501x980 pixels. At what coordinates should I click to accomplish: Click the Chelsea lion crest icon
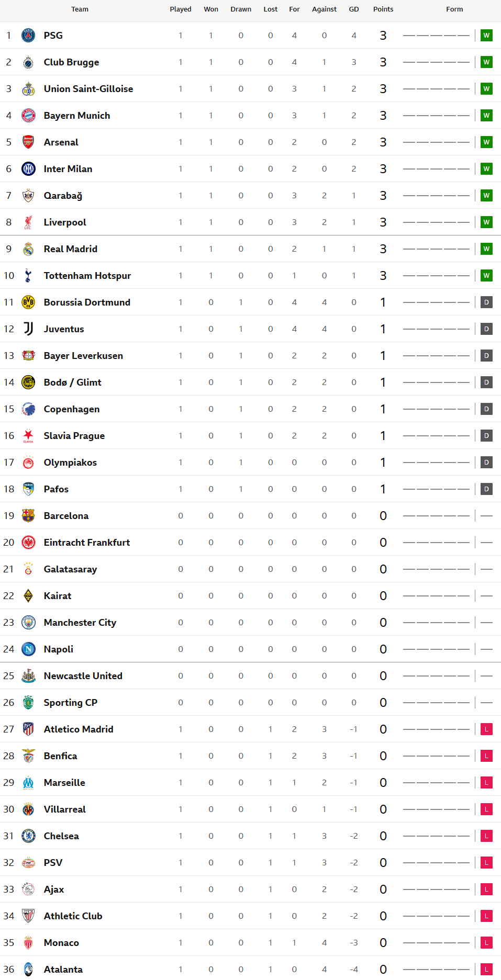click(x=28, y=836)
